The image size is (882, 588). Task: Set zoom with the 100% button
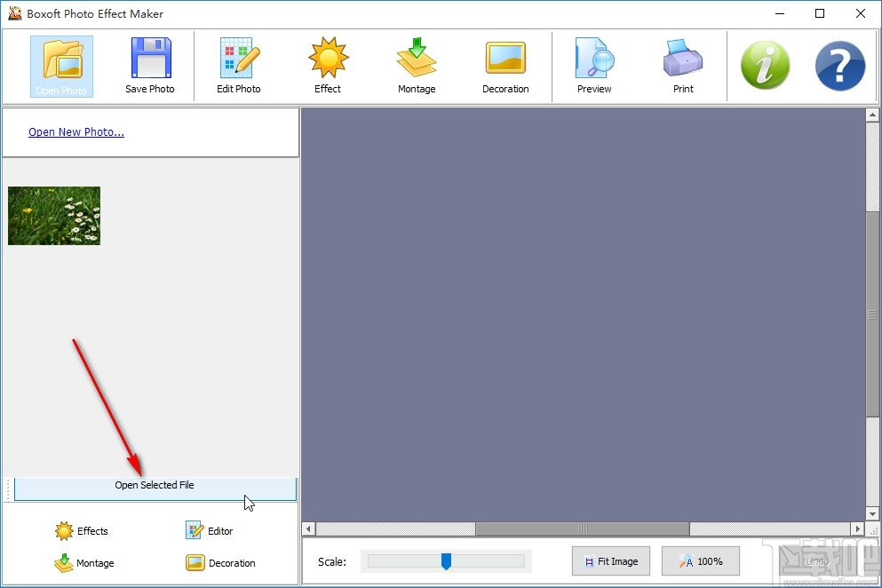tap(700, 561)
